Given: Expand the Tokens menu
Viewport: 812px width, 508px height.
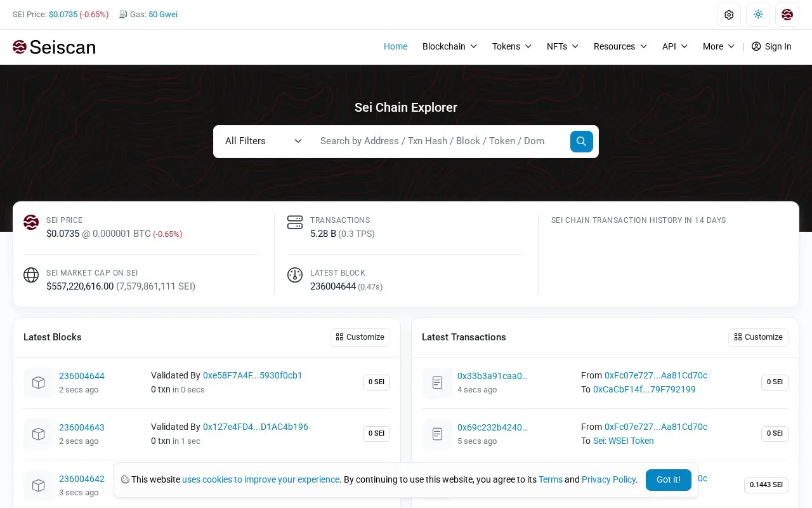Looking at the screenshot, I should (512, 46).
